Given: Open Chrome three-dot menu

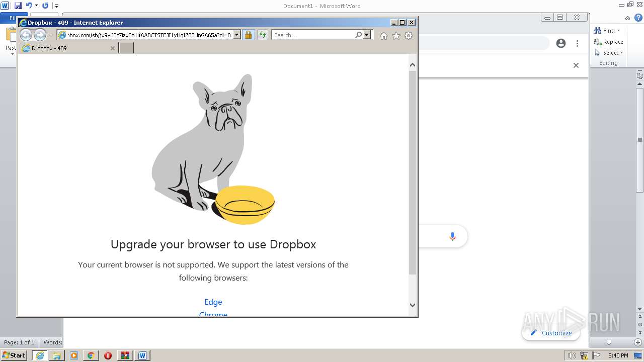Looking at the screenshot, I should pos(577,43).
